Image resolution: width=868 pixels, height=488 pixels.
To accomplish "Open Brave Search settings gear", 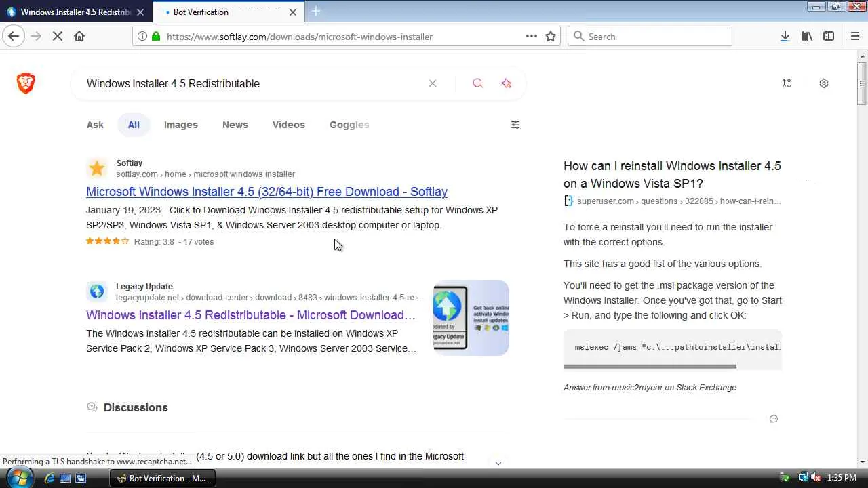I will [824, 83].
